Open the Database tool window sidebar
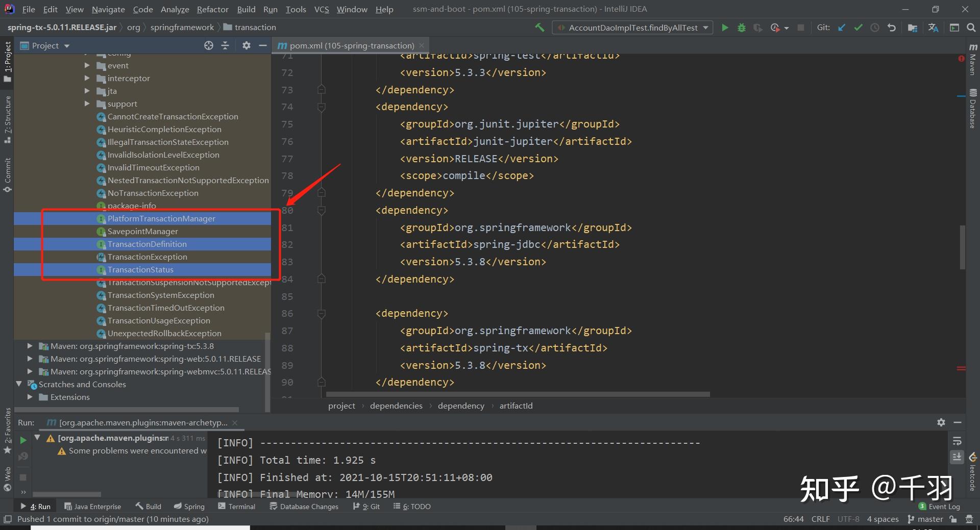This screenshot has height=530, width=980. tap(973, 109)
